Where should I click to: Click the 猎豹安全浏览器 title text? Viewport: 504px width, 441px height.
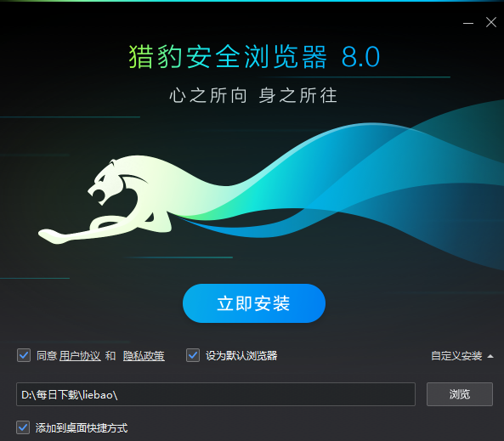click(228, 57)
